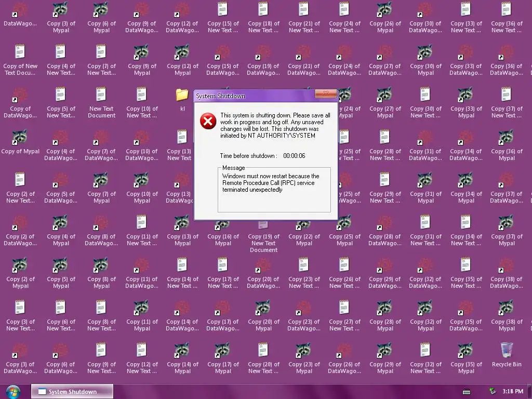Select 'Copy (27) of Mypal' shortcut
Viewport: 532px width, 399px height.
tap(385, 102)
